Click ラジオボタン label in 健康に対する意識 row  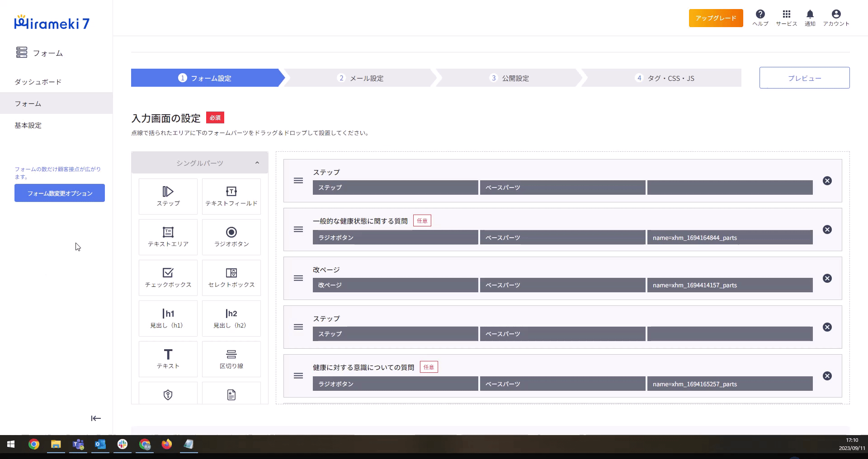[x=395, y=384]
